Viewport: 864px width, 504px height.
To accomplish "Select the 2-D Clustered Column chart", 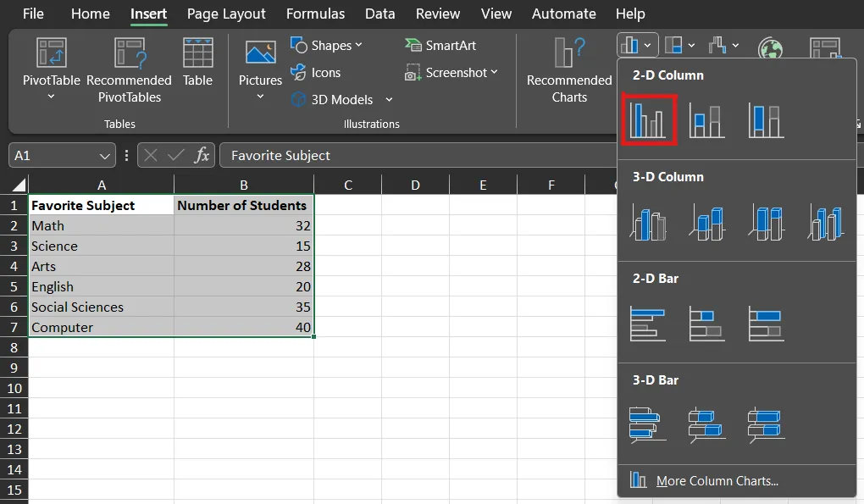I will point(648,120).
